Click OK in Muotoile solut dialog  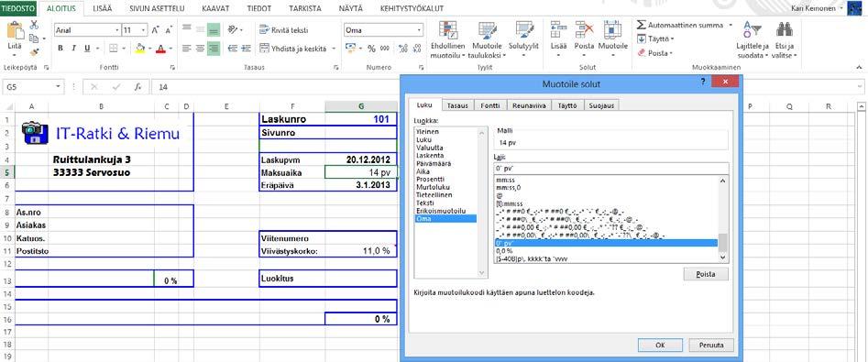(x=660, y=345)
